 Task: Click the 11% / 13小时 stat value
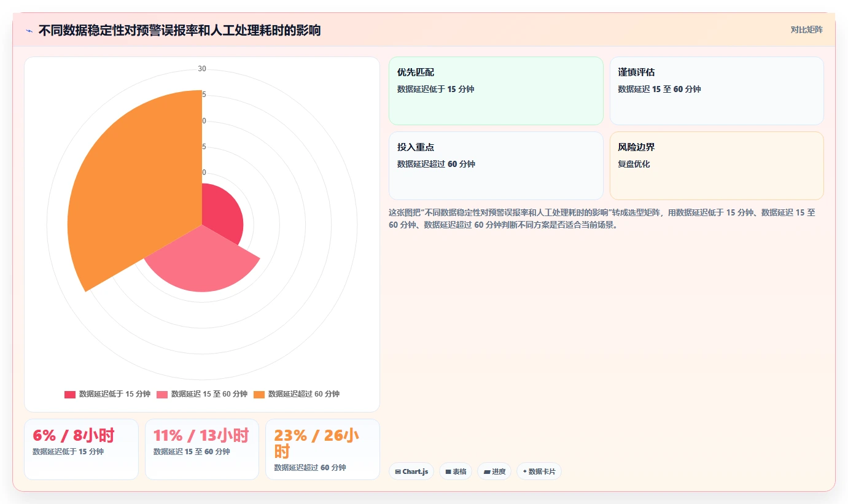coord(201,436)
